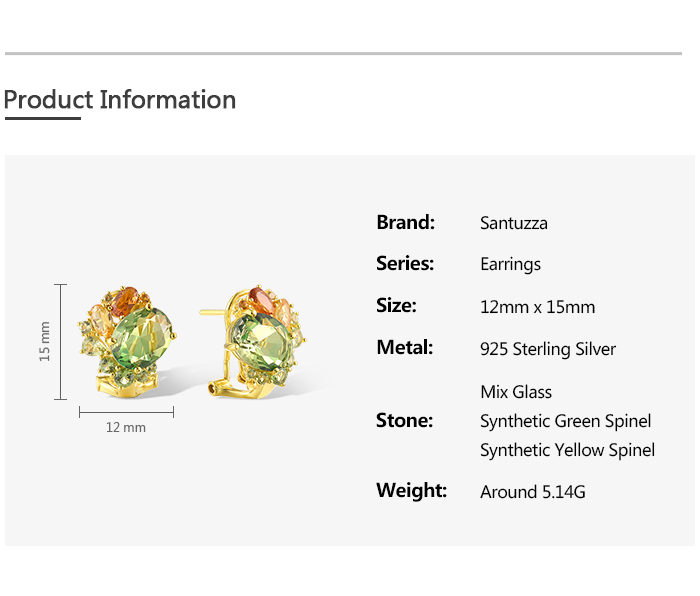
Task: Click the vertical height measurement line
Action: [x=60, y=342]
